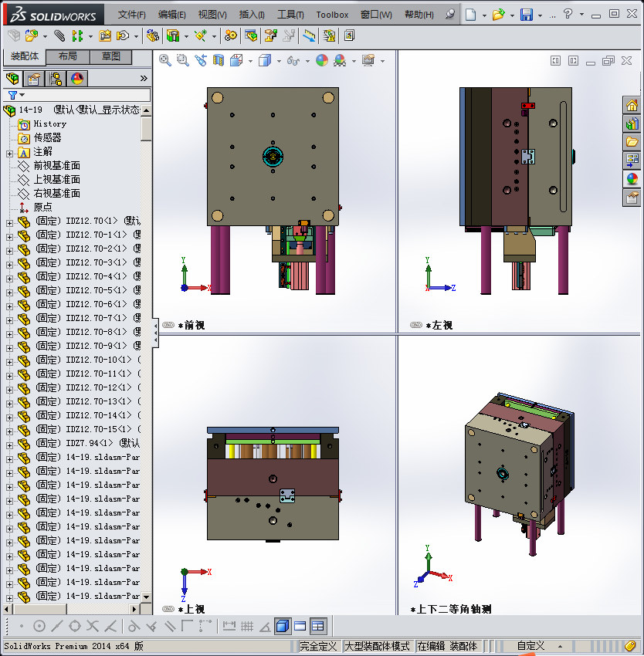
Task: Expand the 注解 annotations tree node
Action: pyautogui.click(x=9, y=152)
